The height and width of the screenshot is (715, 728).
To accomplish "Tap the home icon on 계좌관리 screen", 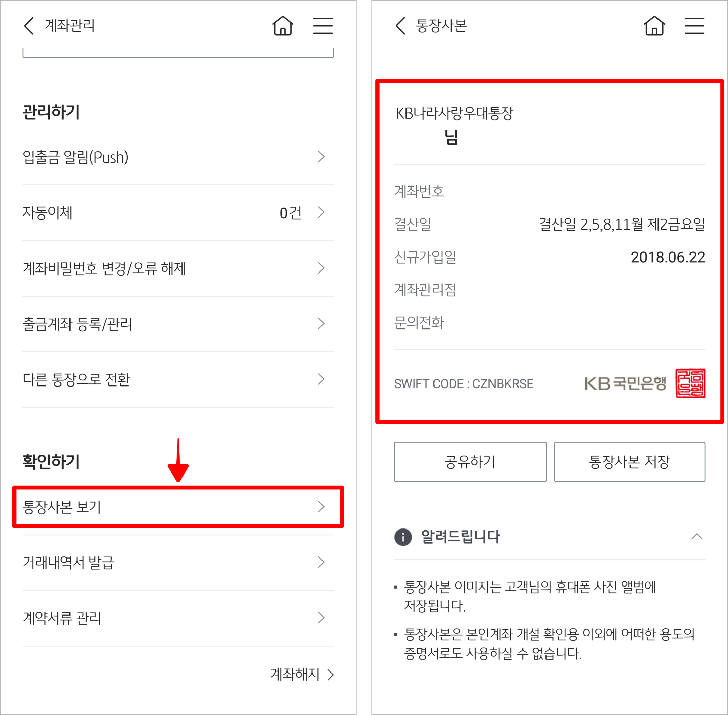I will [282, 26].
